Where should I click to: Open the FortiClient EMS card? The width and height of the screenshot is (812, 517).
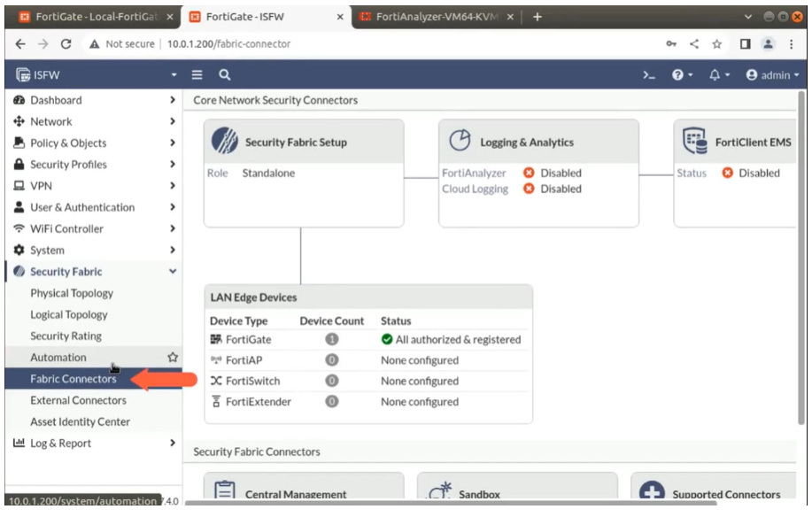coord(735,174)
